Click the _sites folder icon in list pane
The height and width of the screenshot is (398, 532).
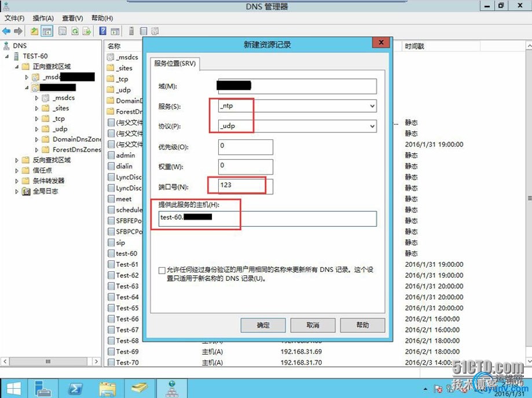111,68
